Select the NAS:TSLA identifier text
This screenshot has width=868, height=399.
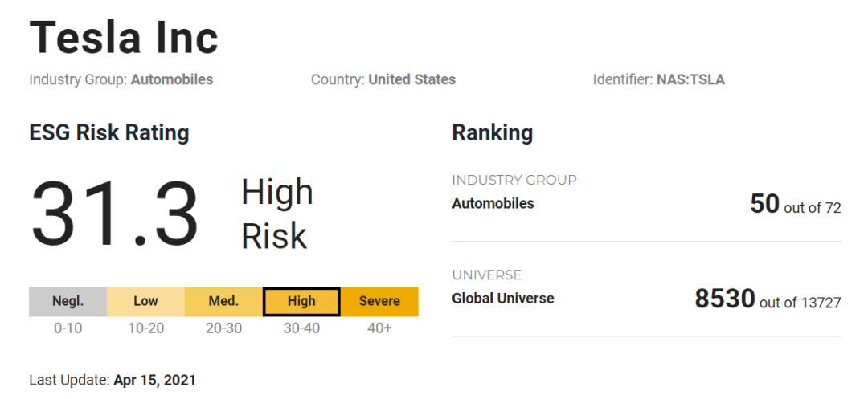[690, 79]
